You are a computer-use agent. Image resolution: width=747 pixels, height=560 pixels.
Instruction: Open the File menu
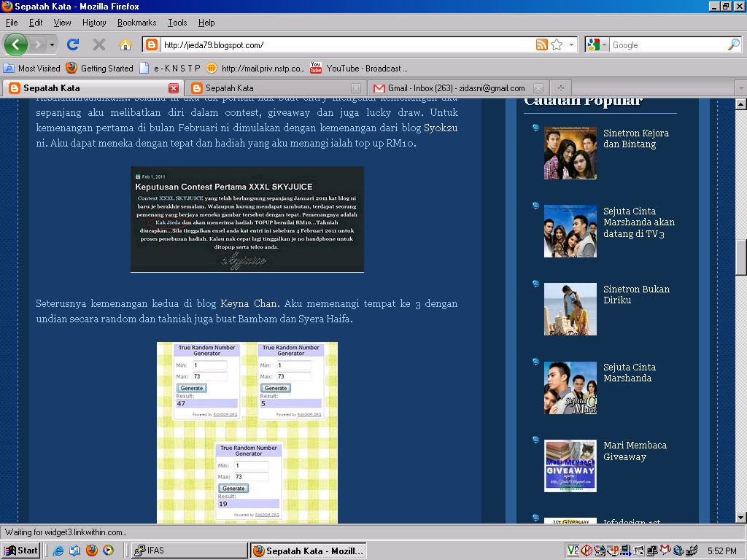[12, 23]
